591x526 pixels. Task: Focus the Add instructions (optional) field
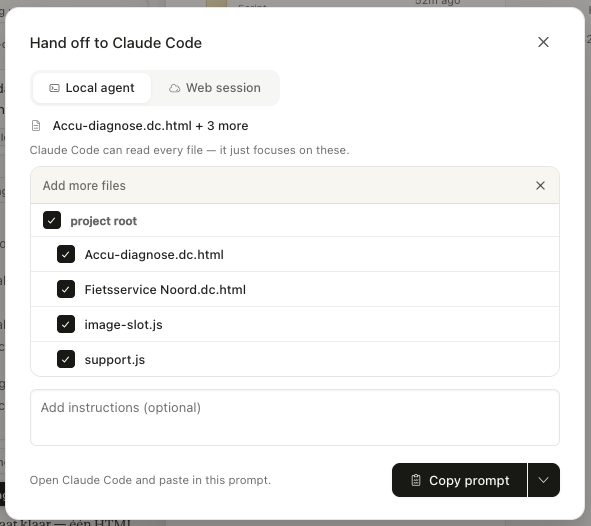[x=295, y=417]
